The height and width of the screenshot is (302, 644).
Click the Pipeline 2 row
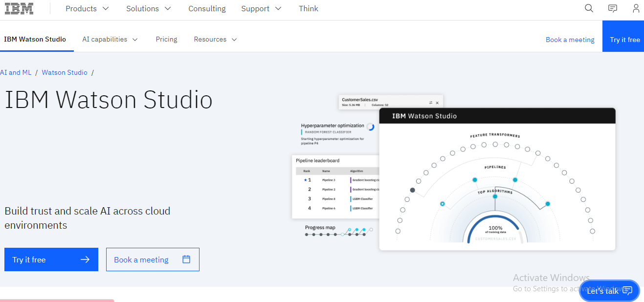point(337,189)
